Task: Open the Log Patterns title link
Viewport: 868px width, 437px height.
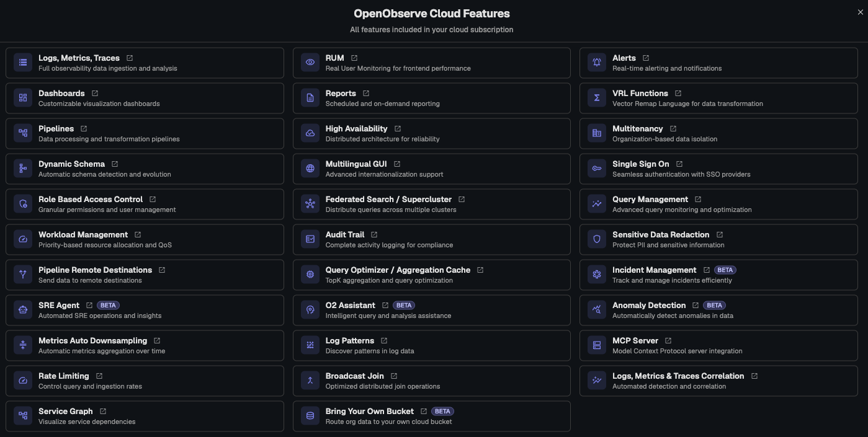Action: 350,341
